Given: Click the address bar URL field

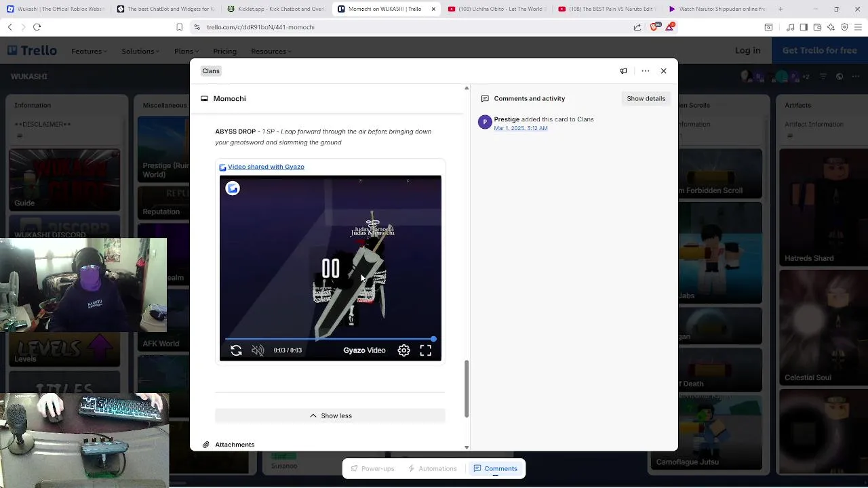Looking at the screenshot, I should (407, 27).
